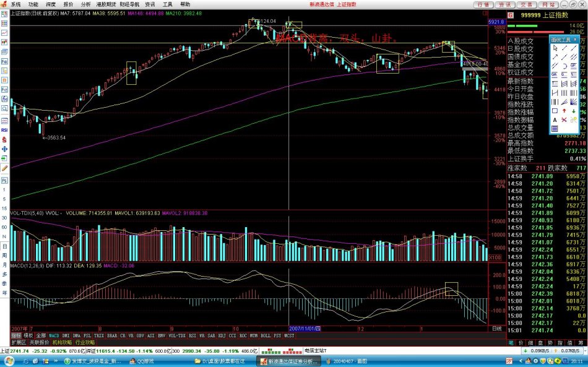Select the pointer tool in drawing palette
Image resolution: width=588 pixels, height=367 pixels.
[555, 48]
